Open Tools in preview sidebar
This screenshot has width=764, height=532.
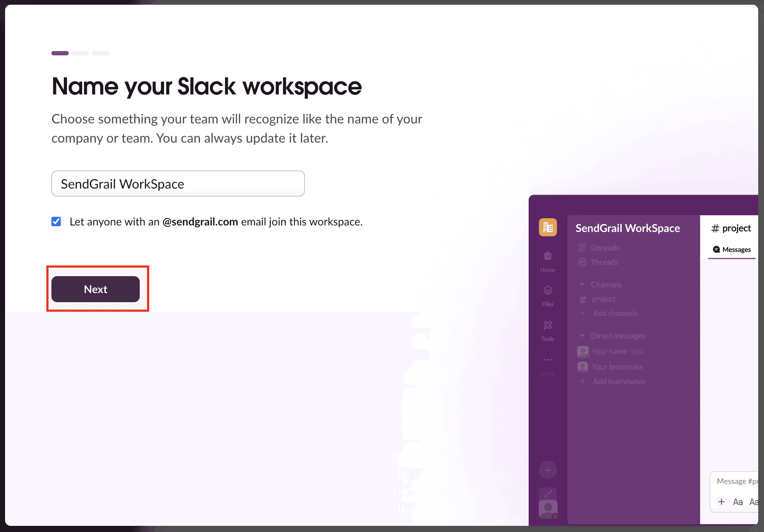[547, 331]
